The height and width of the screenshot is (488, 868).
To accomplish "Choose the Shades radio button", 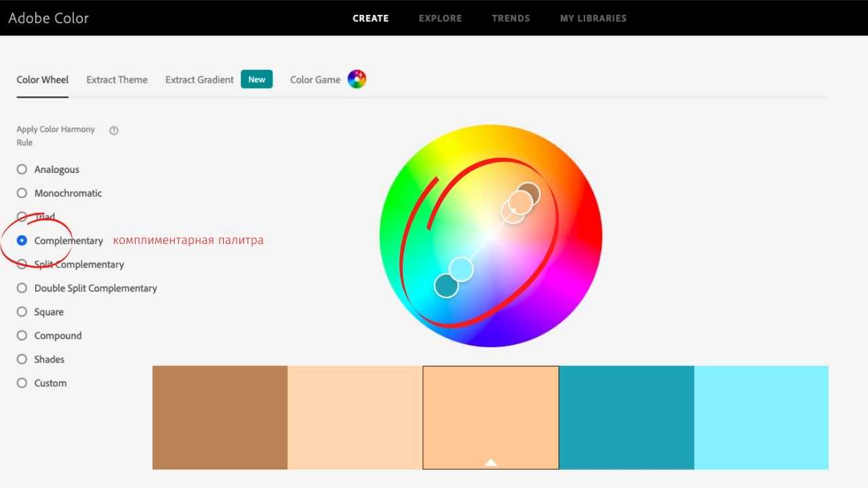I will 22,359.
